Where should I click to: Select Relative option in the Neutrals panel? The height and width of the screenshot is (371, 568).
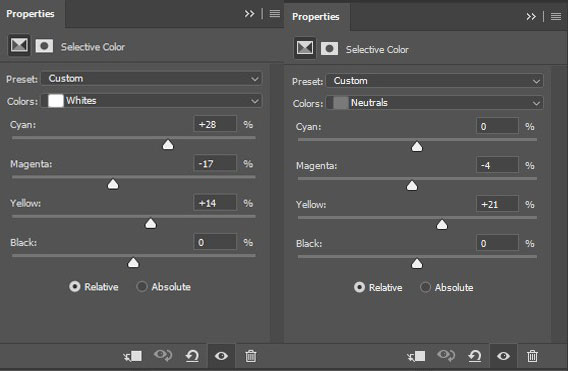click(x=378, y=288)
